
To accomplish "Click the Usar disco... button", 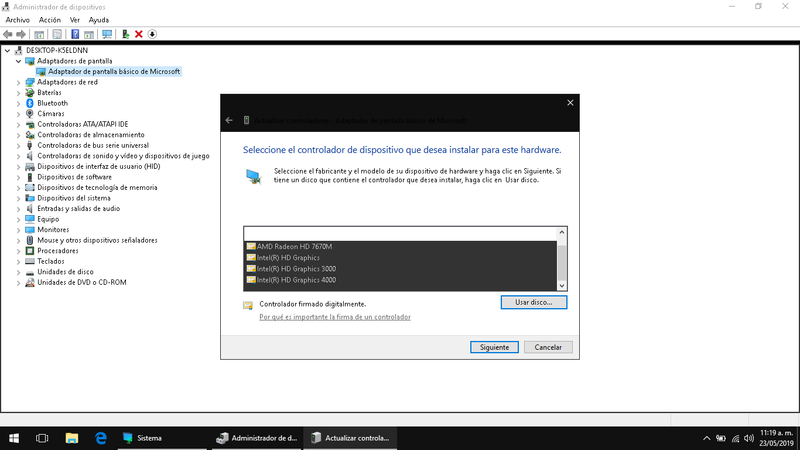I will tap(534, 302).
